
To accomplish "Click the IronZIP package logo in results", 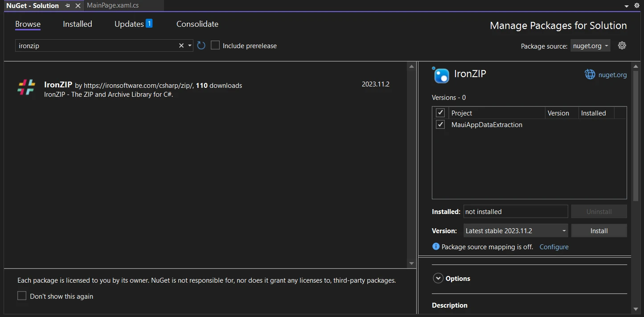I will click(26, 87).
